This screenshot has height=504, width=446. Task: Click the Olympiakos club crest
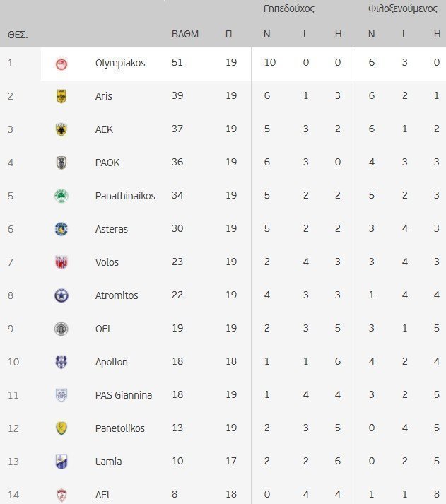(61, 64)
